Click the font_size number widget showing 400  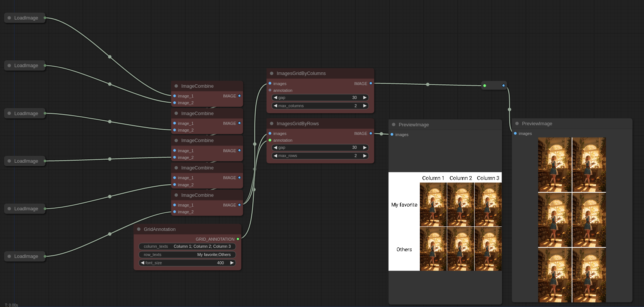coord(187,263)
